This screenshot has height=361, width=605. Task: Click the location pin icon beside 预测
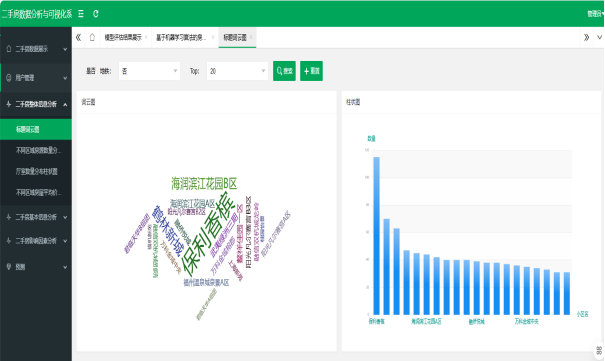tap(8, 267)
